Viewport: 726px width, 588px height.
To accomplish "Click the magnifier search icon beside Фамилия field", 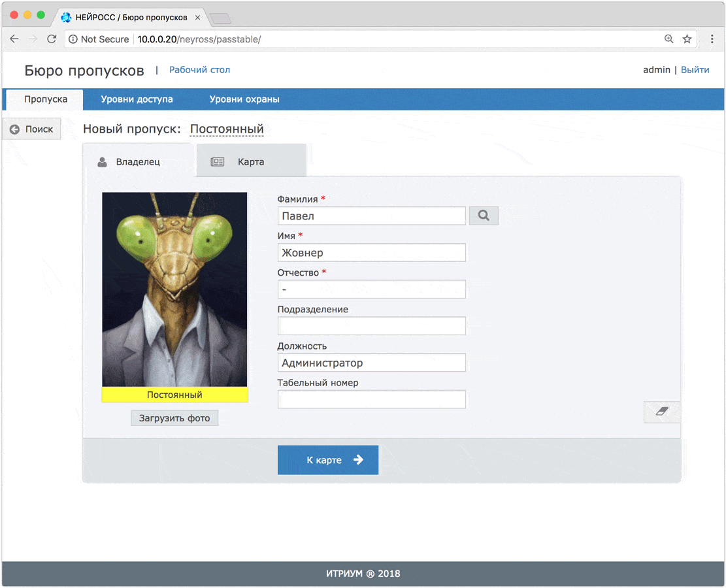I will (x=484, y=216).
